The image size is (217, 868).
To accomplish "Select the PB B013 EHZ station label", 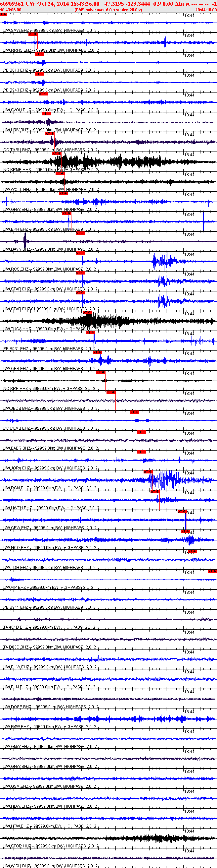I will (50, 70).
